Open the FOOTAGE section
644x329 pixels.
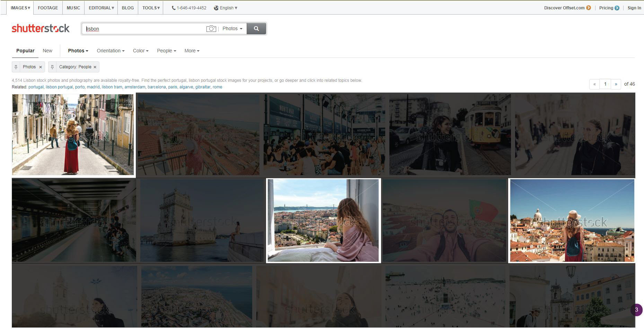tap(48, 8)
